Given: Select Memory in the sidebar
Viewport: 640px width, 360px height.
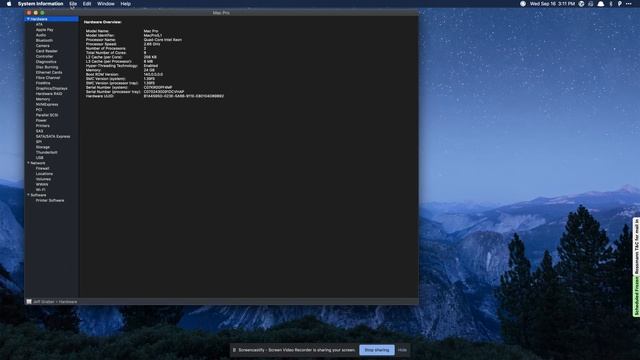Looking at the screenshot, I should (43, 99).
